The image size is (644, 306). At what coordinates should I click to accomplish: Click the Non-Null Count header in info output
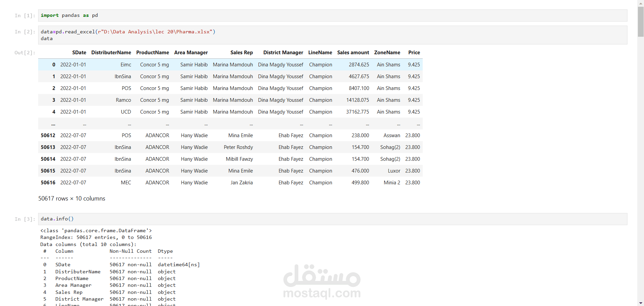(131, 251)
